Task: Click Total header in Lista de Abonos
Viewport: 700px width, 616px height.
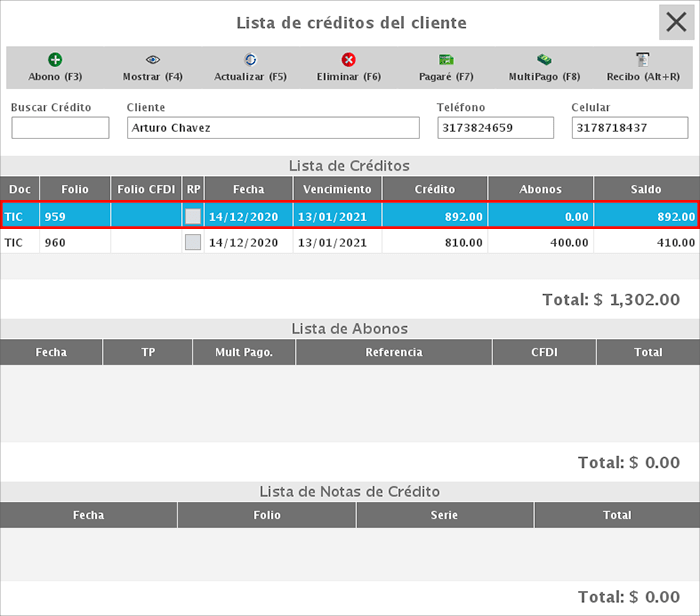Action: point(648,352)
